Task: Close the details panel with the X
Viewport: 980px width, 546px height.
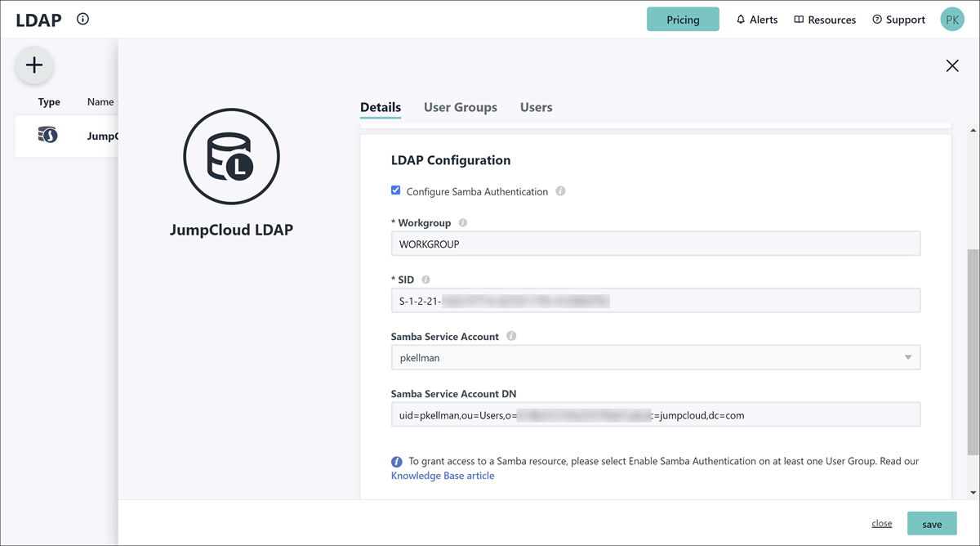Action: (x=952, y=66)
